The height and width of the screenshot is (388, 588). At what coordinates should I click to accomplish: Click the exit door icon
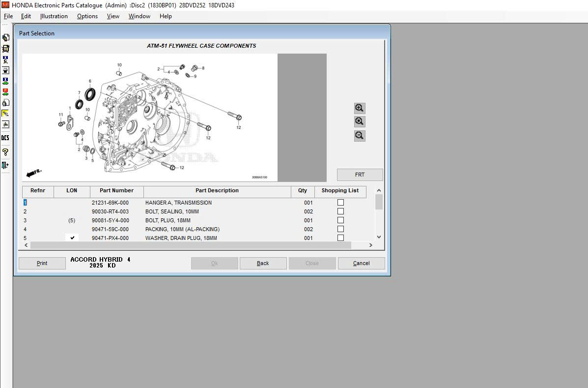[x=5, y=165]
